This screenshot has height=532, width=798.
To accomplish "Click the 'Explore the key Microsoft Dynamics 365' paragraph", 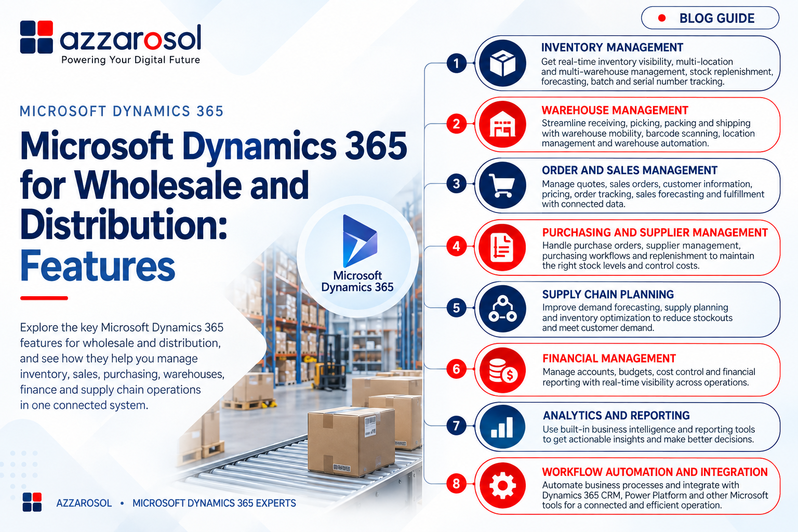I will 123,366.
